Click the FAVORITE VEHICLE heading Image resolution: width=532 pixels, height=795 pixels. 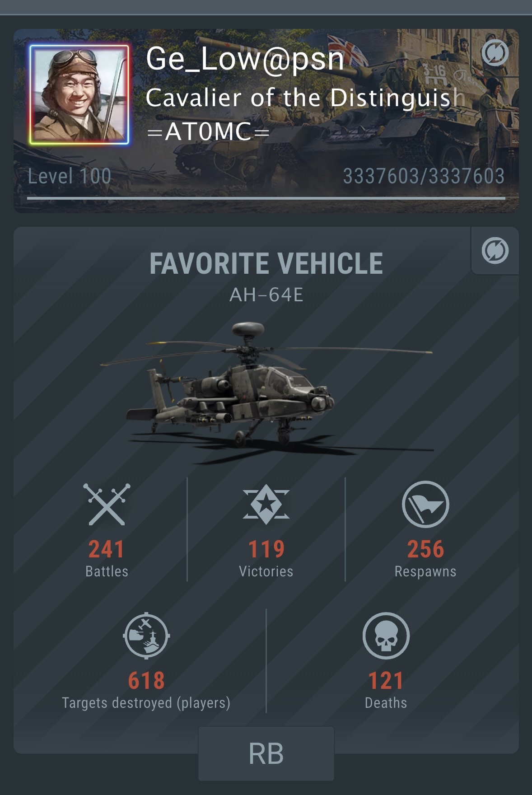[x=266, y=263]
